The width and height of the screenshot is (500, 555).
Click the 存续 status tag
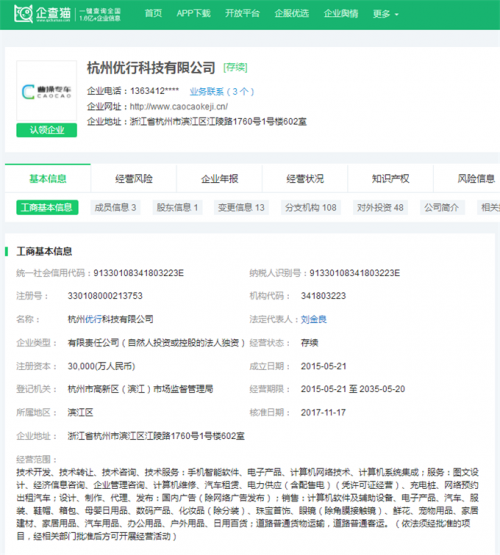pos(235,67)
